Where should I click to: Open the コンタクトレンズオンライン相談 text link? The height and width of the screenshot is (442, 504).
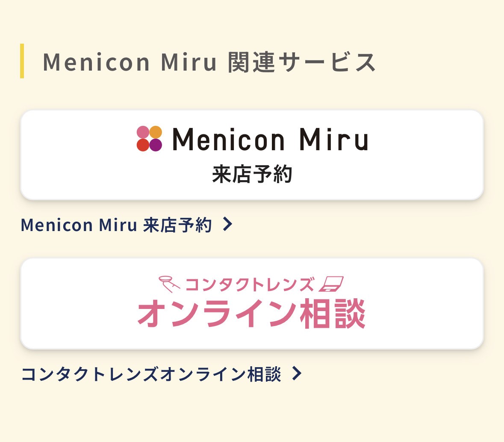(x=151, y=374)
